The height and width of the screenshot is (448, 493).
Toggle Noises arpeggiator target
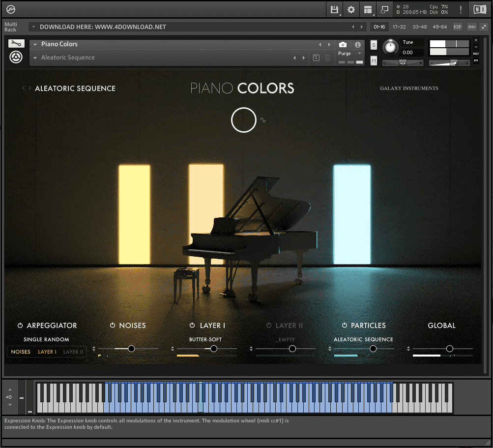click(21, 352)
